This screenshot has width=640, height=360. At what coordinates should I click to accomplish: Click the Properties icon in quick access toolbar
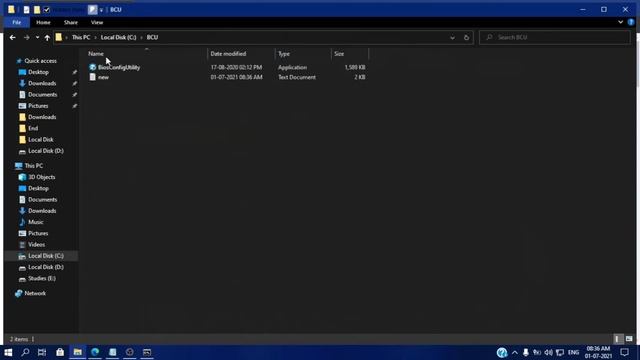tap(27, 9)
